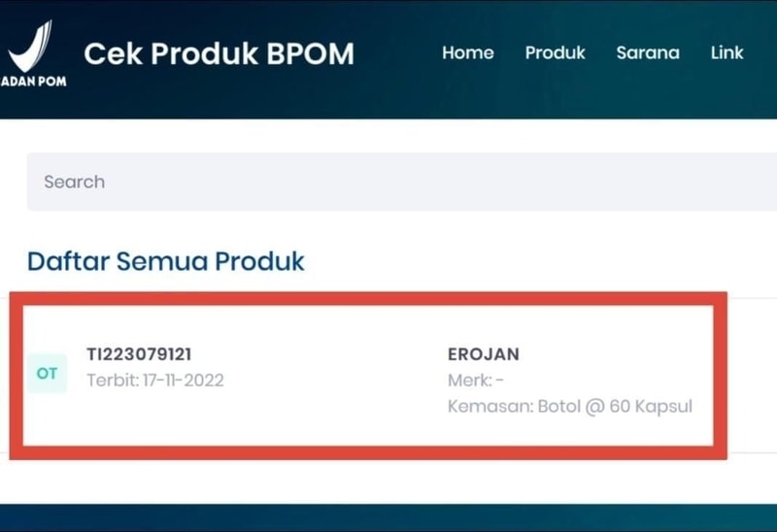Click the dark footer bar at the bottom

[x=388, y=518]
